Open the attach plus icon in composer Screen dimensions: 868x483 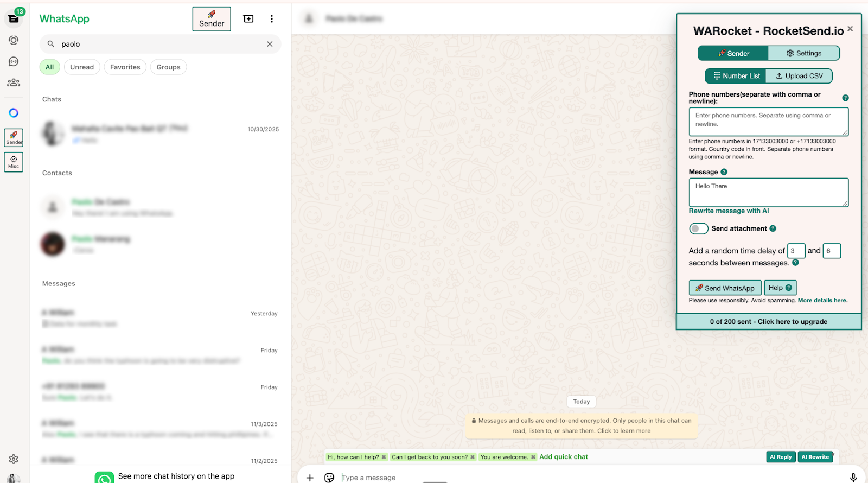pyautogui.click(x=310, y=478)
